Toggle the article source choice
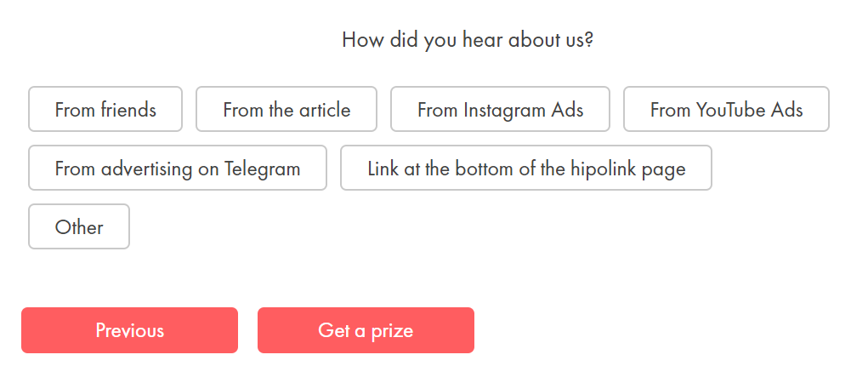Image resolution: width=868 pixels, height=389 pixels. [286, 109]
